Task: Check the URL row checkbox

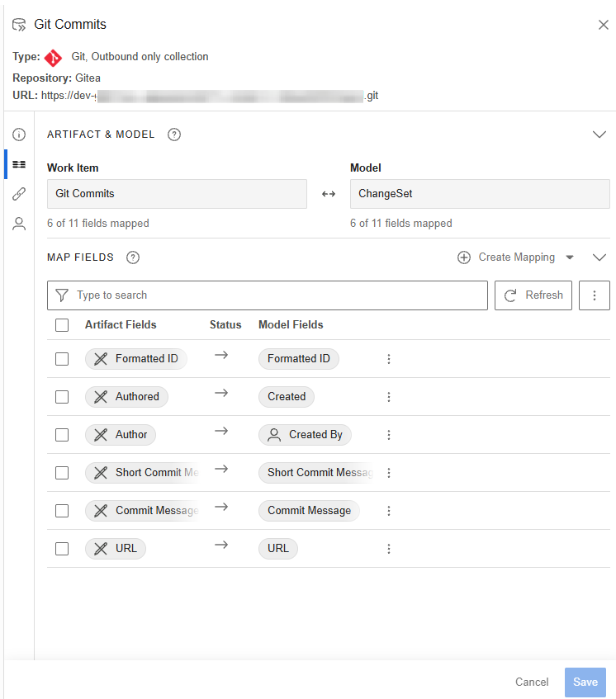Action: [x=62, y=548]
